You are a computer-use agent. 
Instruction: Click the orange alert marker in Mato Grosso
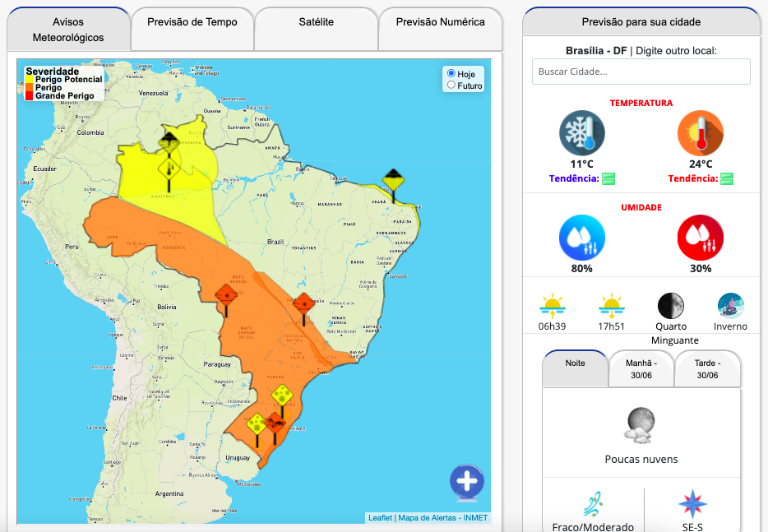coord(226,295)
